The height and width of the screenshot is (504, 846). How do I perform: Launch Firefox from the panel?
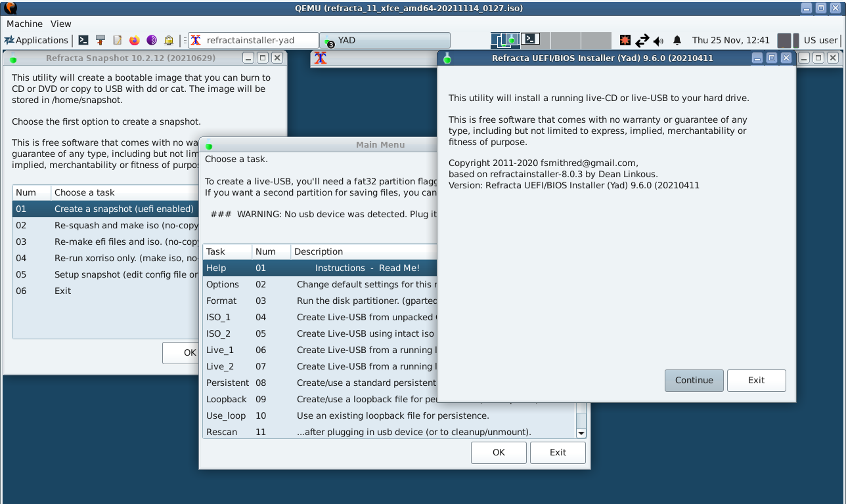click(135, 40)
